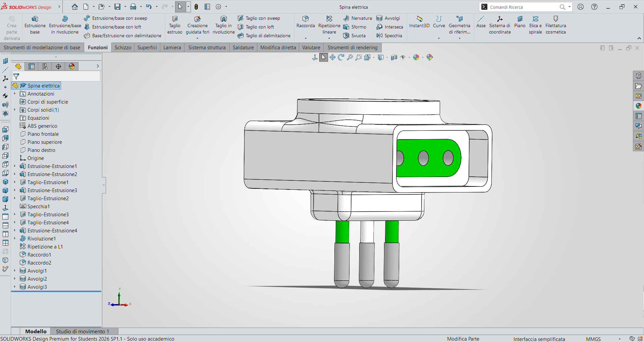Expand Taglio-Estrusione1 feature

(x=15, y=182)
